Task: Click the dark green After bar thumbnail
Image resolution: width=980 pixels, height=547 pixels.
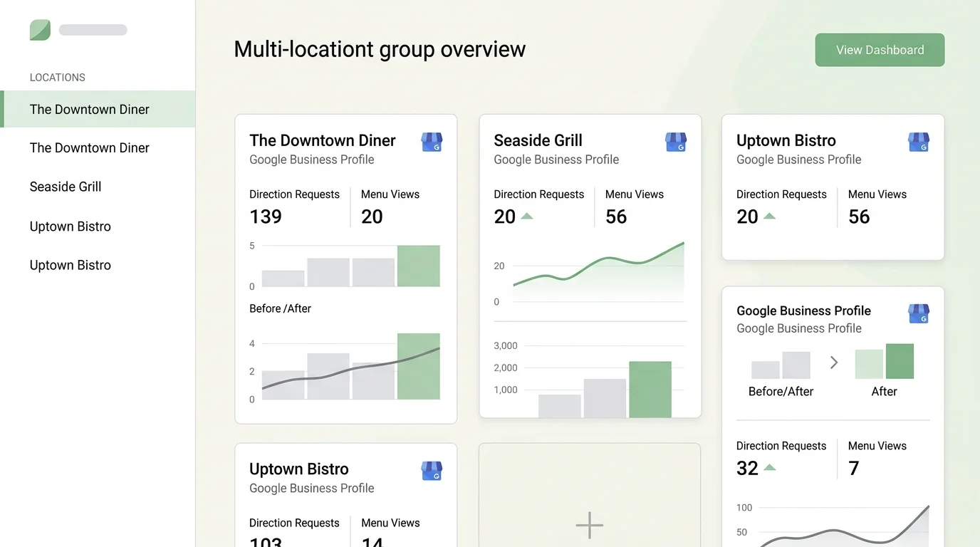Action: point(900,361)
